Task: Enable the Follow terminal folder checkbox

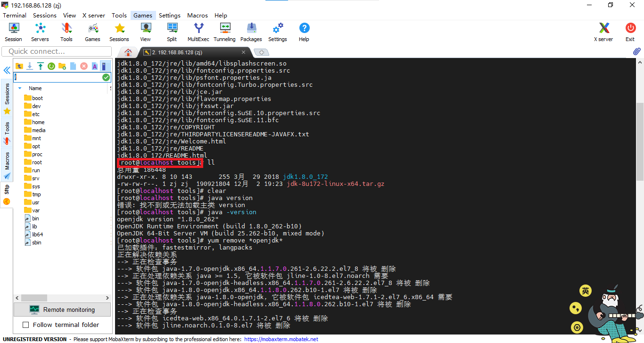Action: click(26, 325)
